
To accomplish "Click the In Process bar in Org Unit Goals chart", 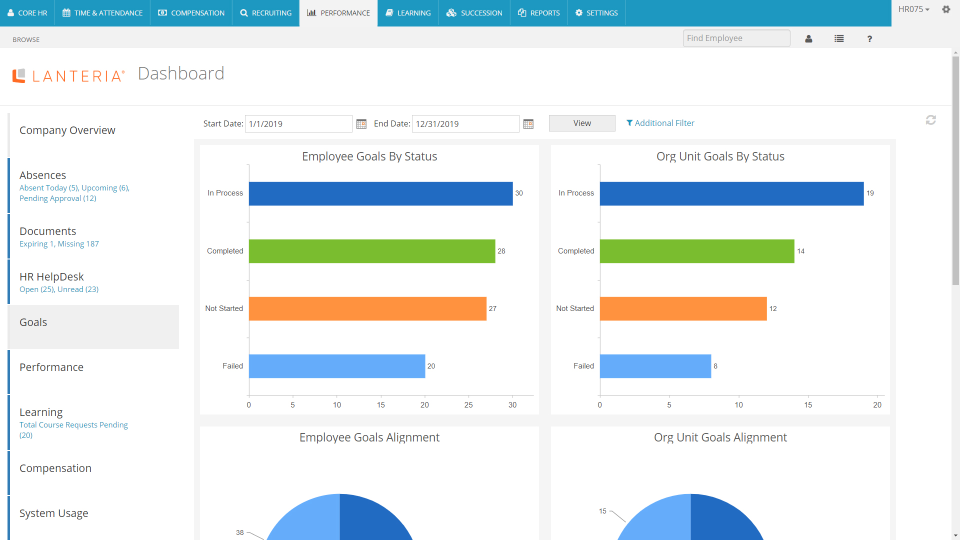I will [732, 193].
